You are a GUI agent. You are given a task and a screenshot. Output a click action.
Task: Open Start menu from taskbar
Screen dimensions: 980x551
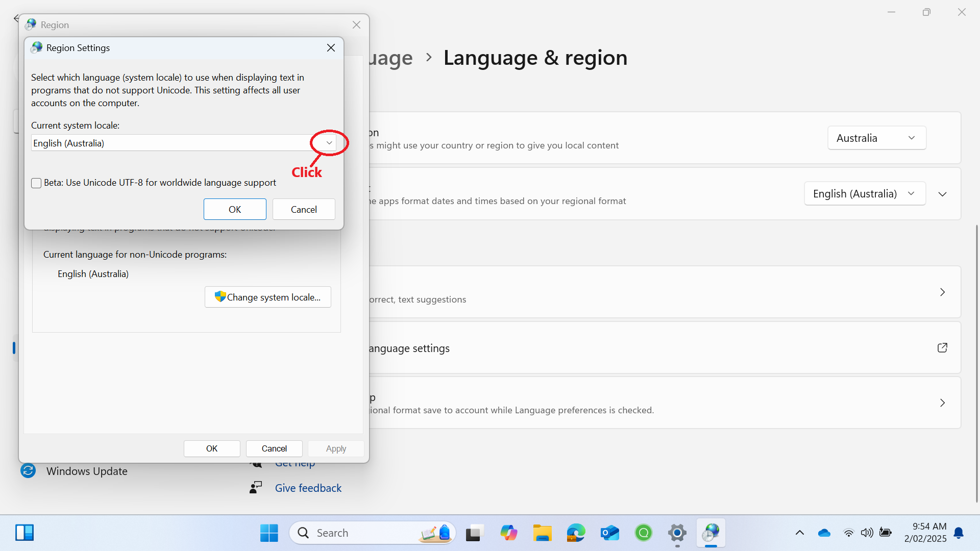(x=269, y=533)
